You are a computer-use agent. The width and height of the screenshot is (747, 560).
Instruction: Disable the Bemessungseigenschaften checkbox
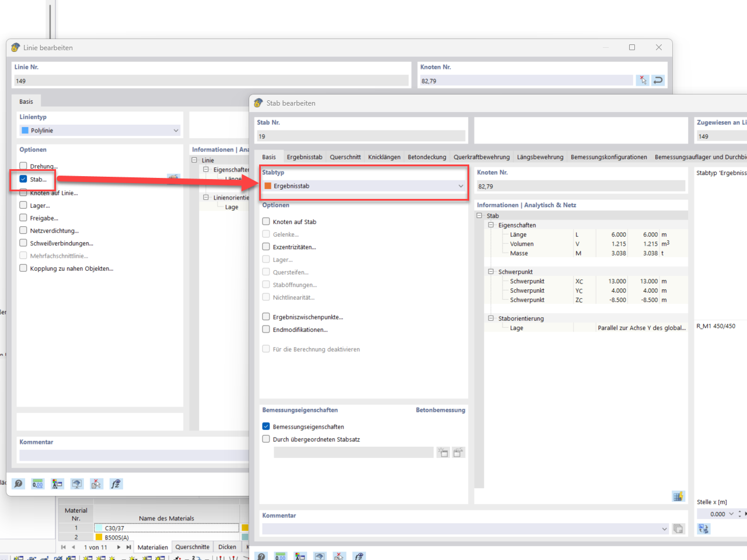[266, 426]
